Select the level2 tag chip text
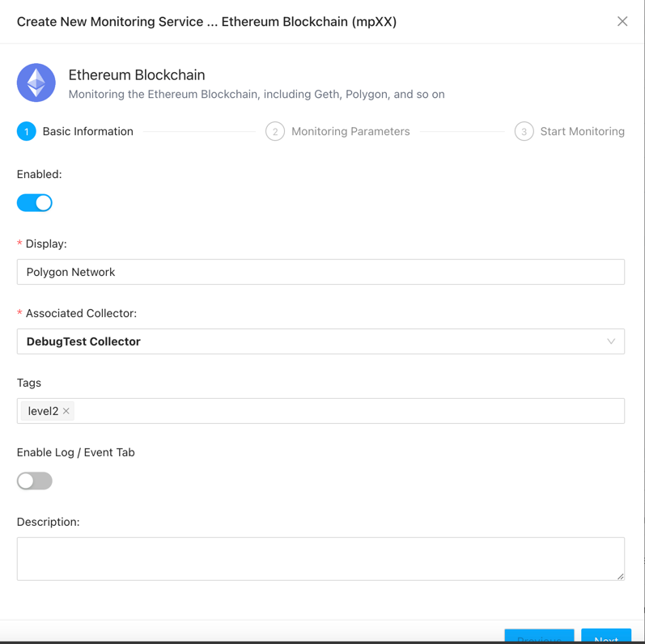 click(x=43, y=411)
